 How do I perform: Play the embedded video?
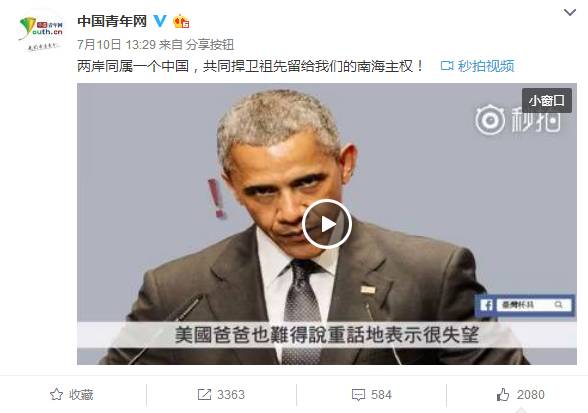pos(327,224)
